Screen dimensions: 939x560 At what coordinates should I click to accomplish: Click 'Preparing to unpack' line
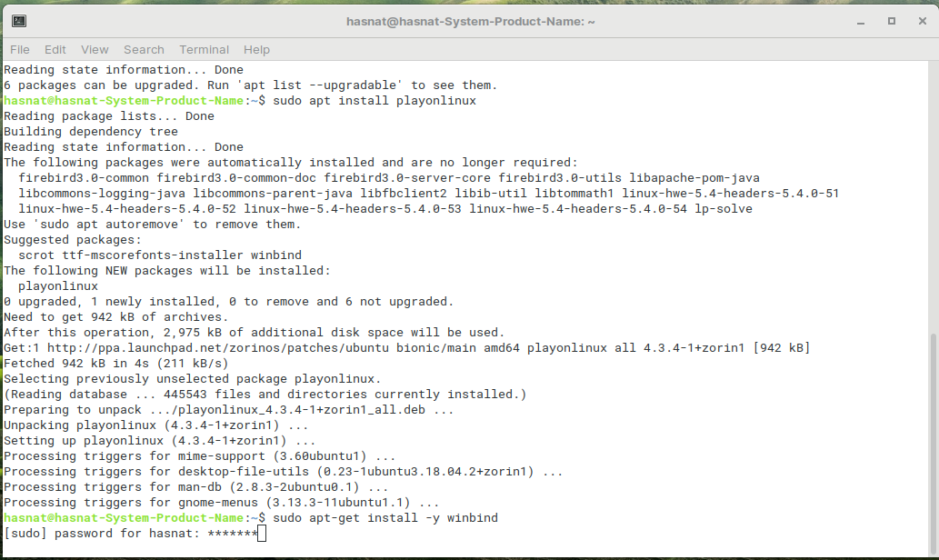coord(229,410)
